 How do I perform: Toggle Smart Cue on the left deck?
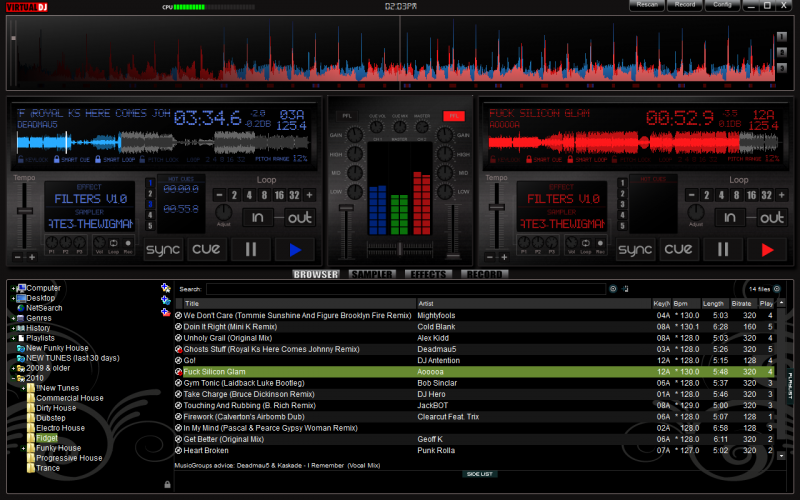(x=70, y=160)
